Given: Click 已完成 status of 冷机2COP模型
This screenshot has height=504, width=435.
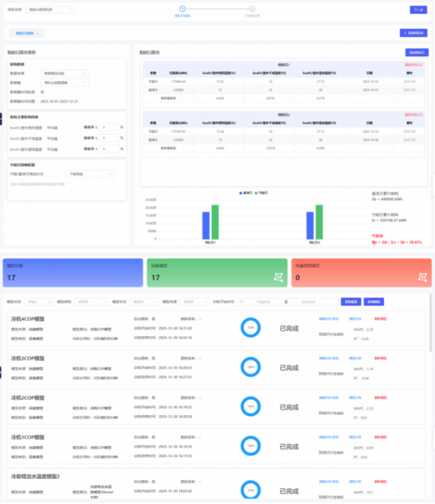Looking at the screenshot, I should click(x=289, y=407).
